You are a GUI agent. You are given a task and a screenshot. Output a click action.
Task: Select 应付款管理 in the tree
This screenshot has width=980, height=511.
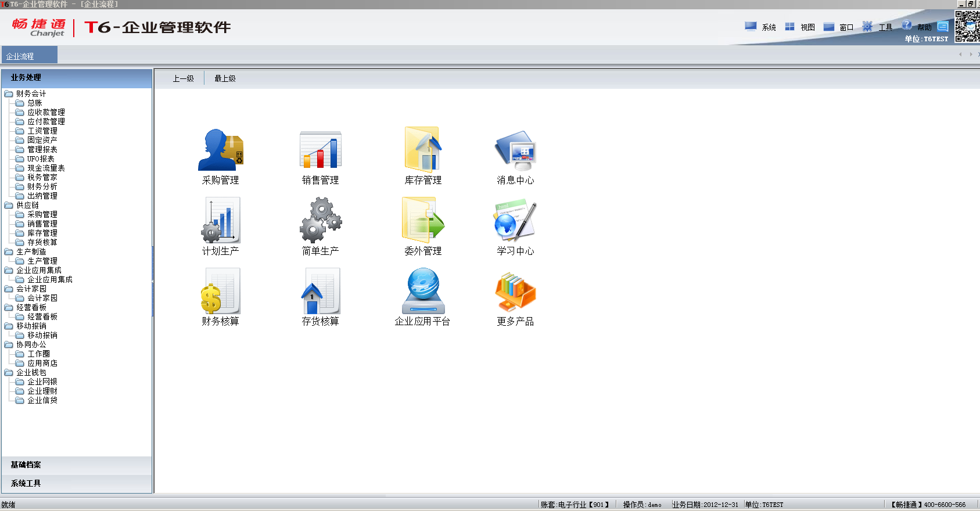click(46, 121)
